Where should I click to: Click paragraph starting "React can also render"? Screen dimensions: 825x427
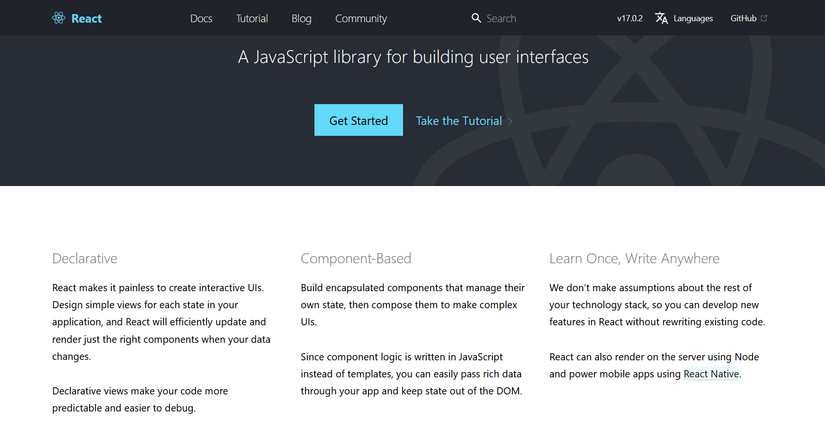[654, 365]
